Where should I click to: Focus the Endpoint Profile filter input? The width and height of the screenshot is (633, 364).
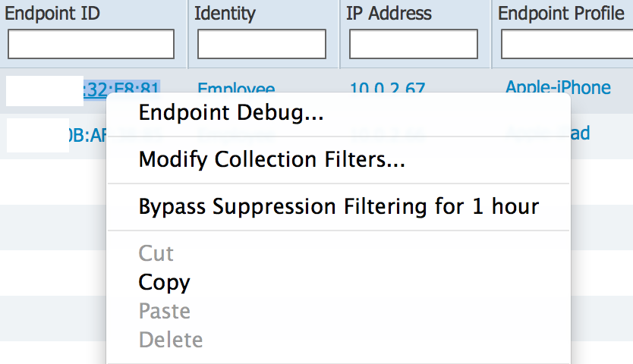pyautogui.click(x=567, y=44)
